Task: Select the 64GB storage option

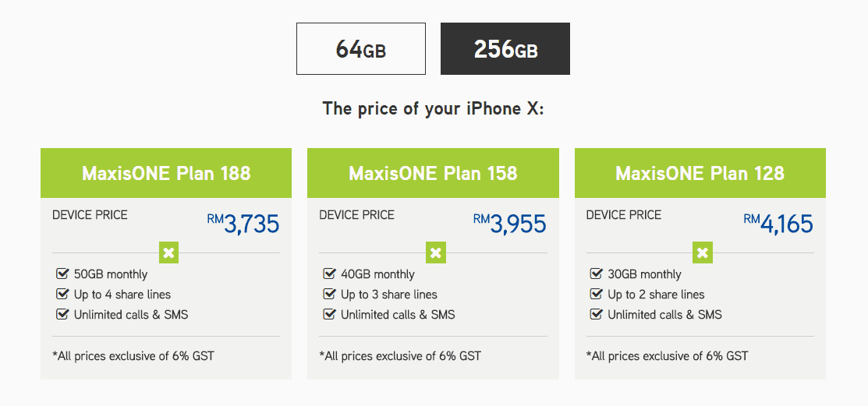Action: click(x=361, y=48)
